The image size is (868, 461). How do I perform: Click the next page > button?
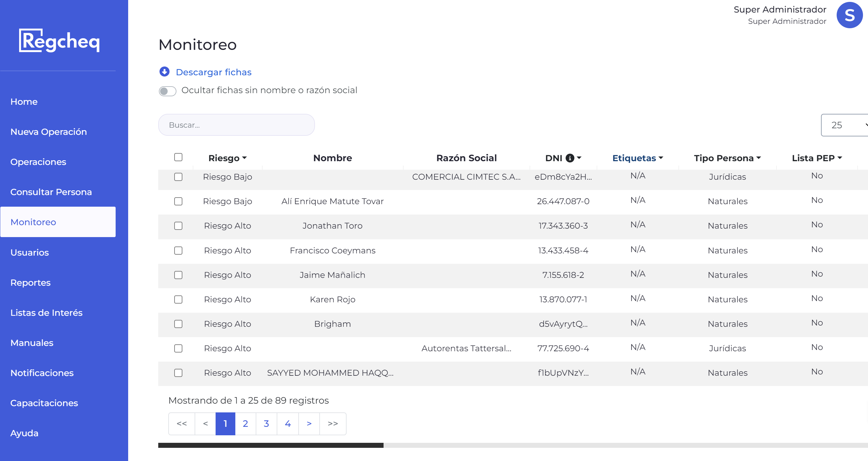[309, 424]
